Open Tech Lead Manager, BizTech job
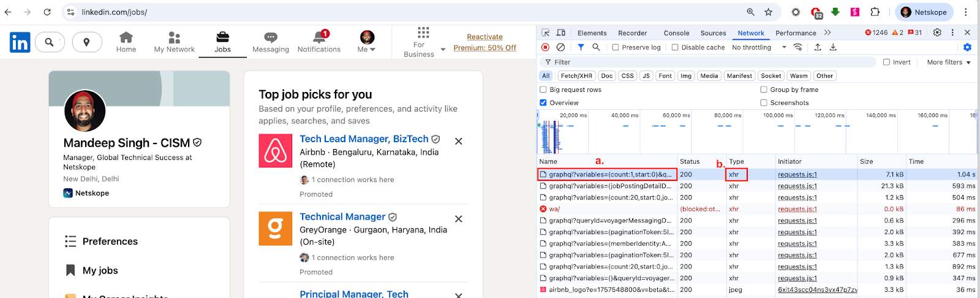Screen dimensions: 980x298 click(364, 139)
